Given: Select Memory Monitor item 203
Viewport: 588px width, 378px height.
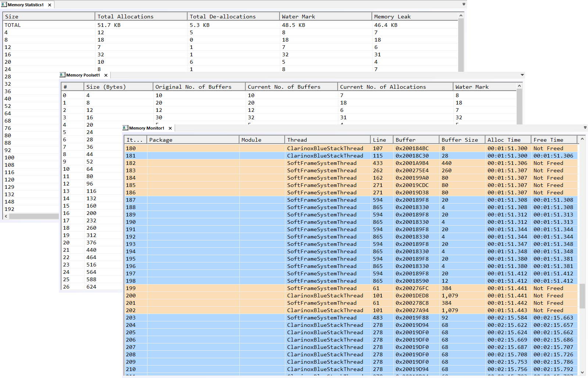Looking at the screenshot, I should point(351,318).
